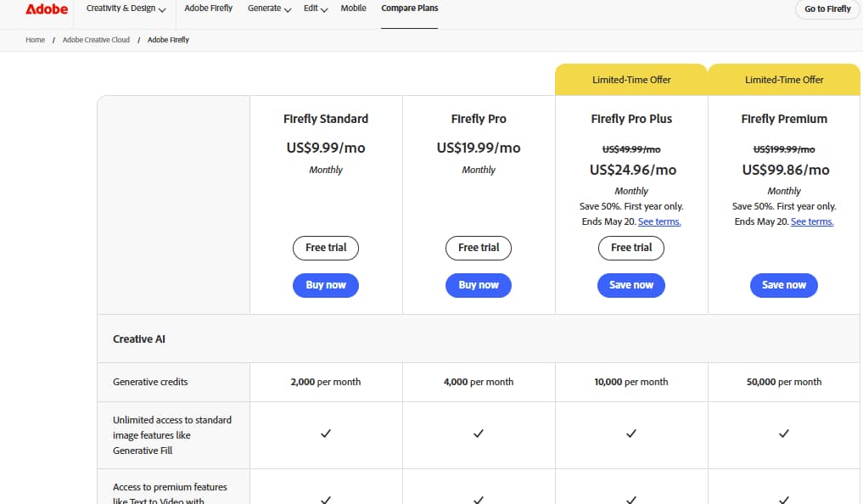The width and height of the screenshot is (863, 504).
Task: Start Firefly Pro Plus free trial
Action: [631, 248]
